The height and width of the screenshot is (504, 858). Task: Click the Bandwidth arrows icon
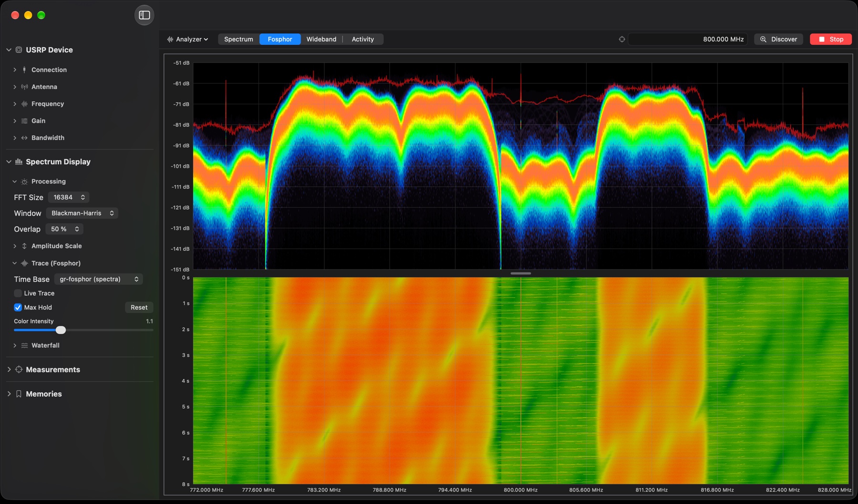[x=24, y=138]
